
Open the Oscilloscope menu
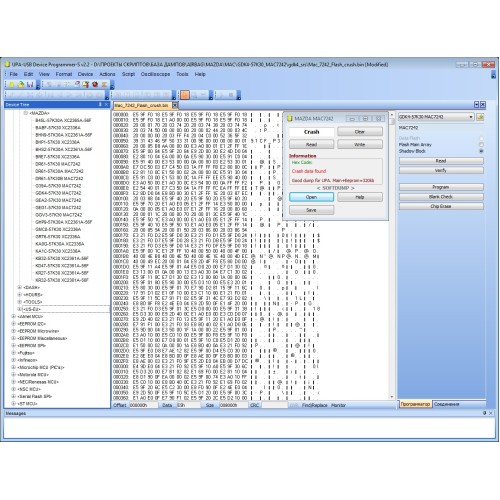(x=155, y=74)
